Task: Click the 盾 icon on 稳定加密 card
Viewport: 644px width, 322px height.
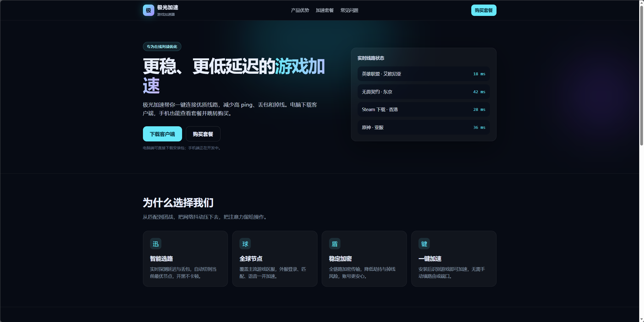Action: [335, 244]
